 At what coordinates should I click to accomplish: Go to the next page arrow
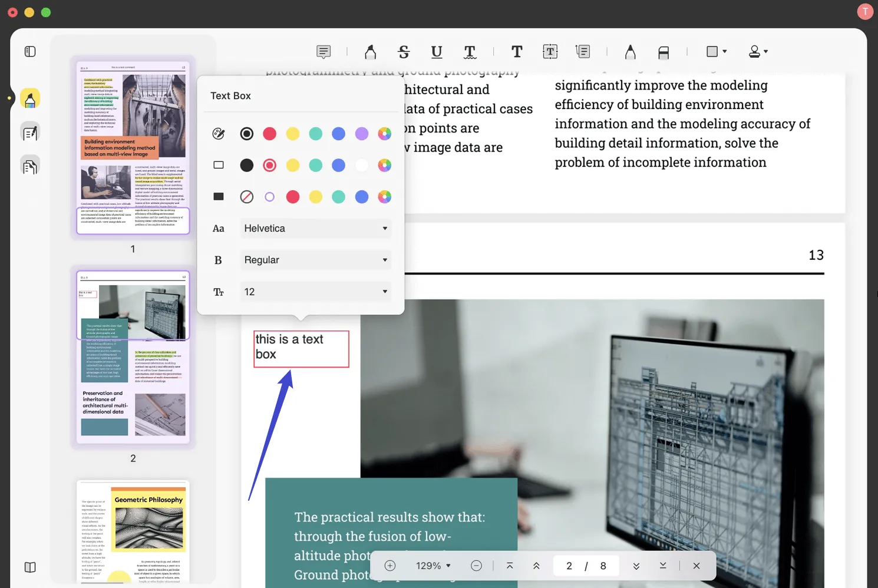click(x=636, y=566)
